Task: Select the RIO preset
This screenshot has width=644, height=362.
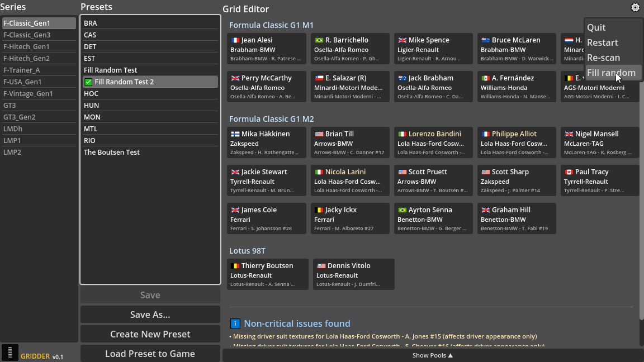Action: click(x=150, y=140)
